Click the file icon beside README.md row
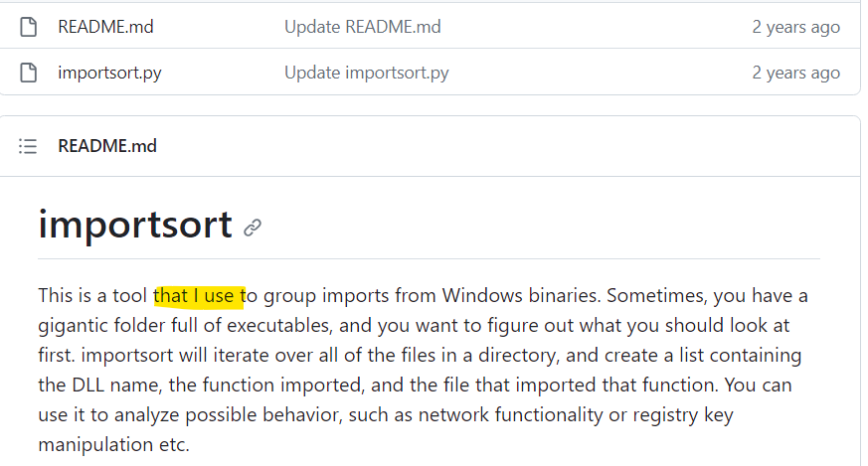Image resolution: width=868 pixels, height=466 pixels. (x=29, y=27)
